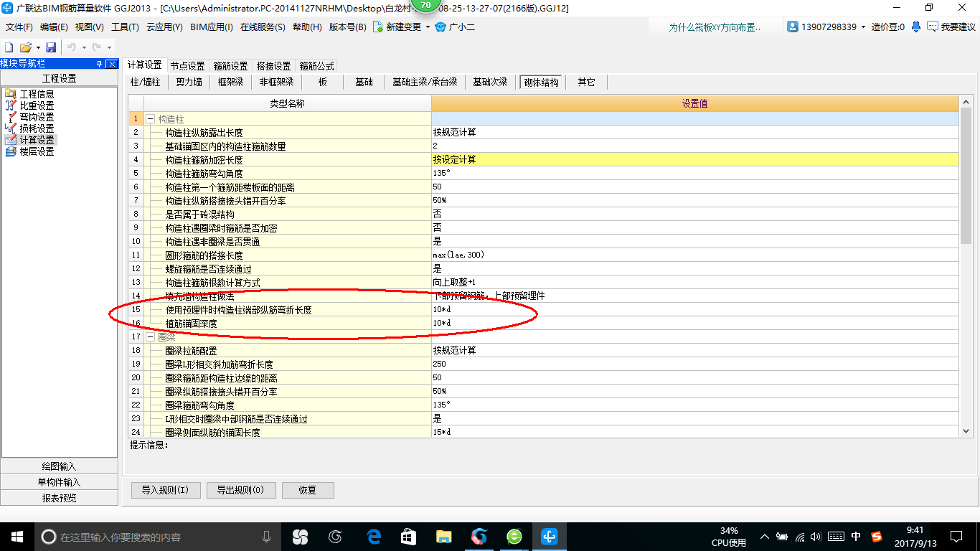Click the Windows Start button
980x551 pixels.
pyautogui.click(x=17, y=536)
